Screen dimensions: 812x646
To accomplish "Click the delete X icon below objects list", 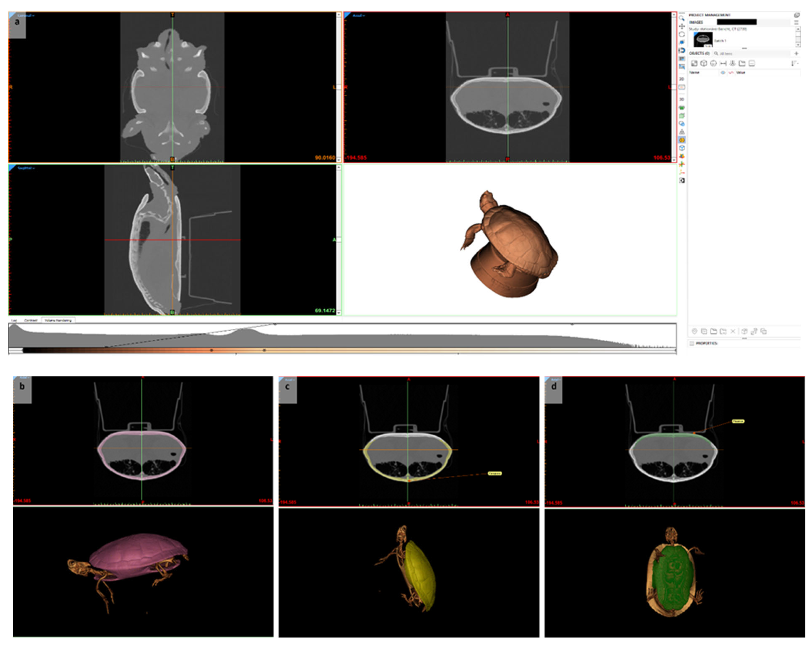I will tap(732, 331).
